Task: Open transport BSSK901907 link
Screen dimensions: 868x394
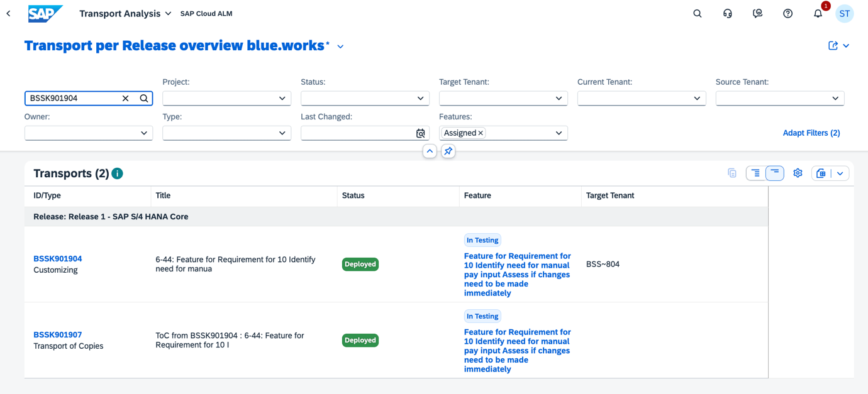Action: point(57,334)
